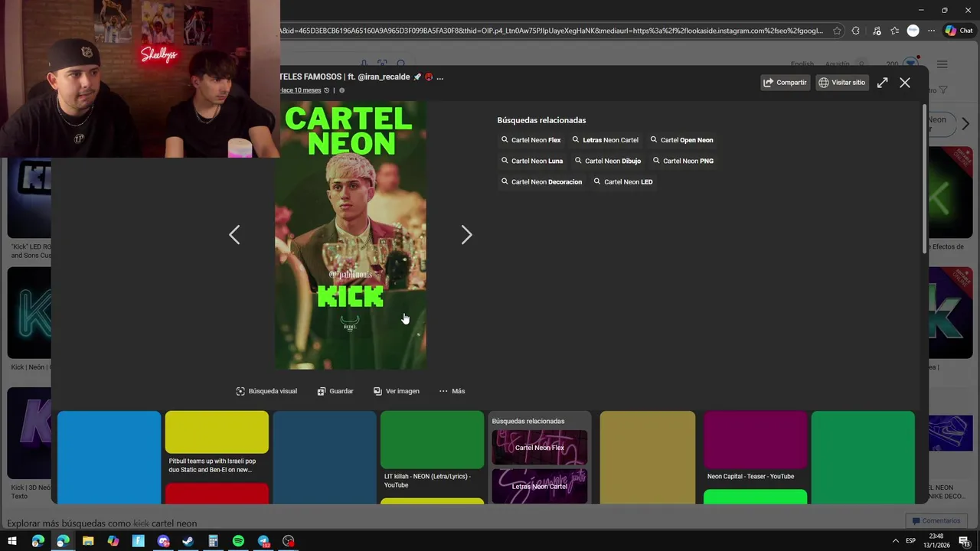
Task: Open Steam from the taskbar
Action: point(188,541)
